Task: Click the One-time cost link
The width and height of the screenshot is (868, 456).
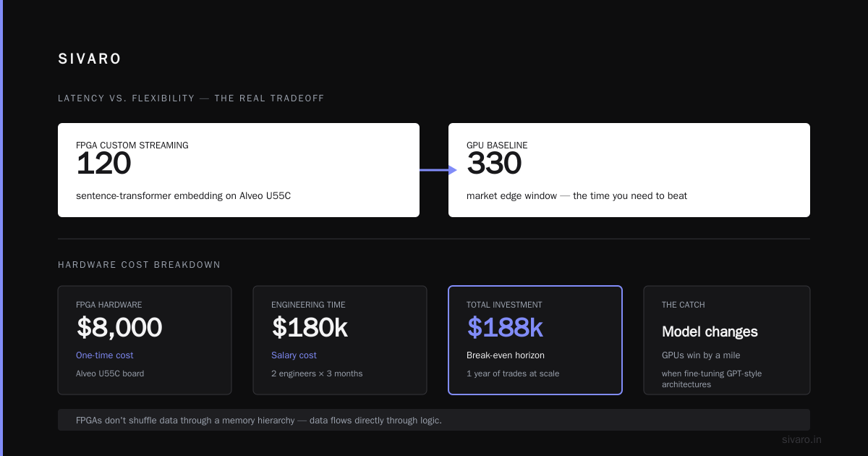Action: 105,355
